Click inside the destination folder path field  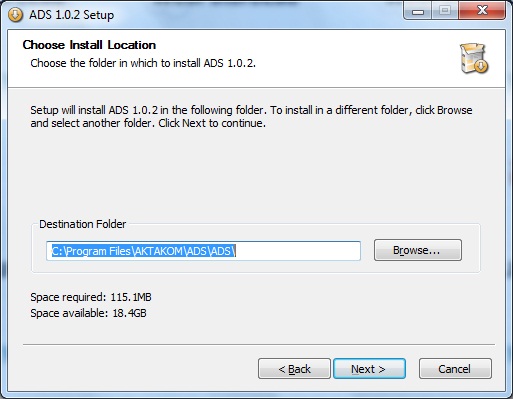click(x=203, y=251)
